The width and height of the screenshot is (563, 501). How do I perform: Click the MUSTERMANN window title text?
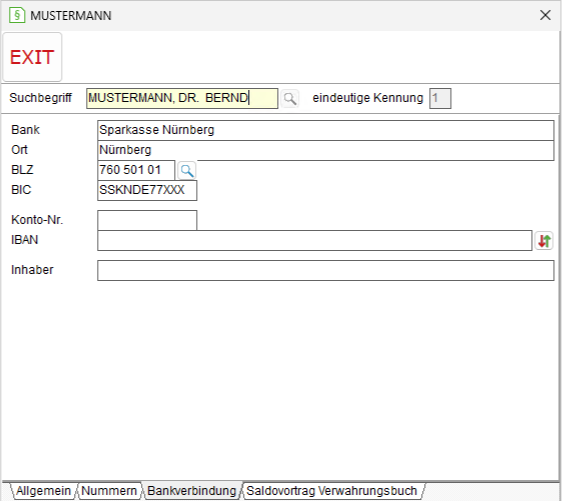(x=71, y=16)
